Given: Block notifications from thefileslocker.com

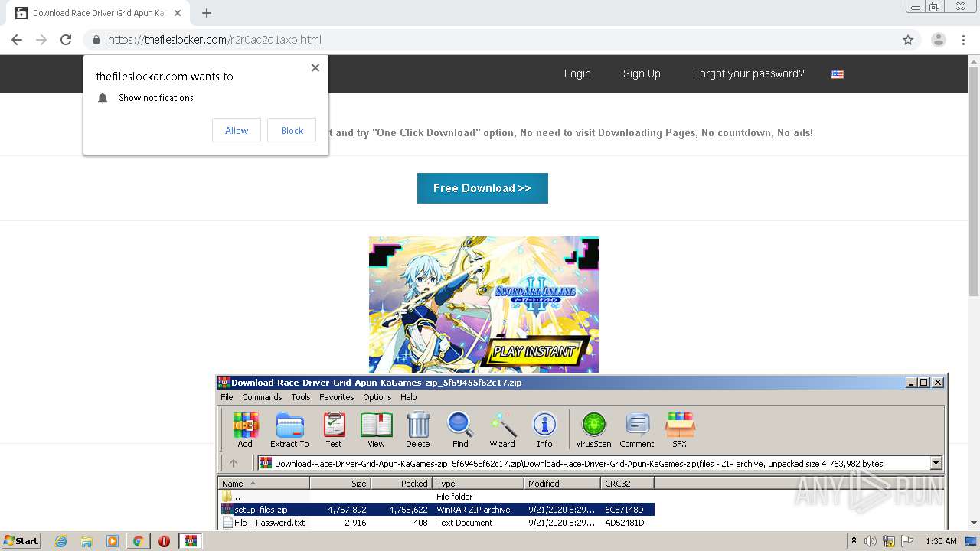Looking at the screenshot, I should pos(292,130).
